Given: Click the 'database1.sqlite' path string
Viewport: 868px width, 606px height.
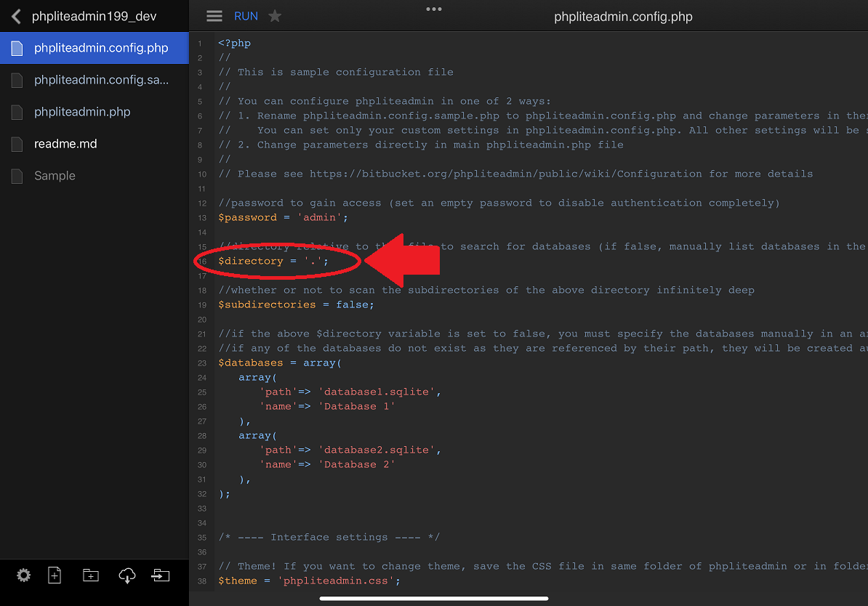Looking at the screenshot, I should 377,392.
